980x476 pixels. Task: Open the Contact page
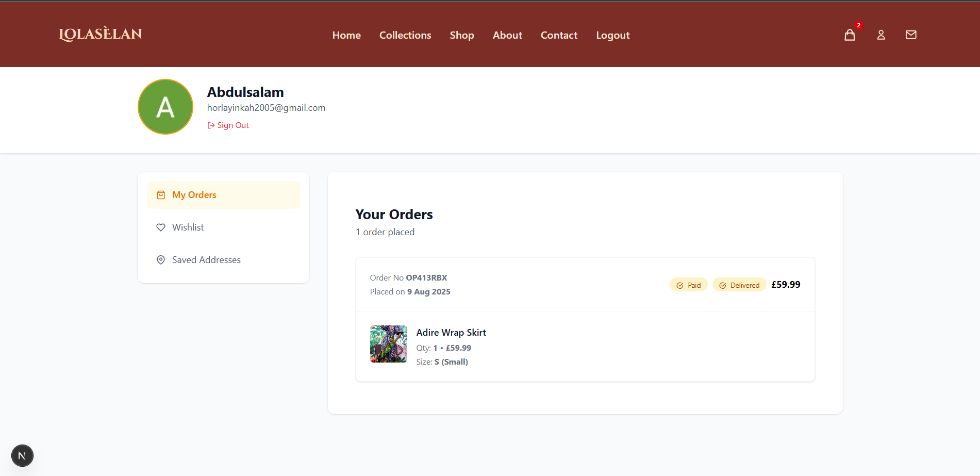559,35
